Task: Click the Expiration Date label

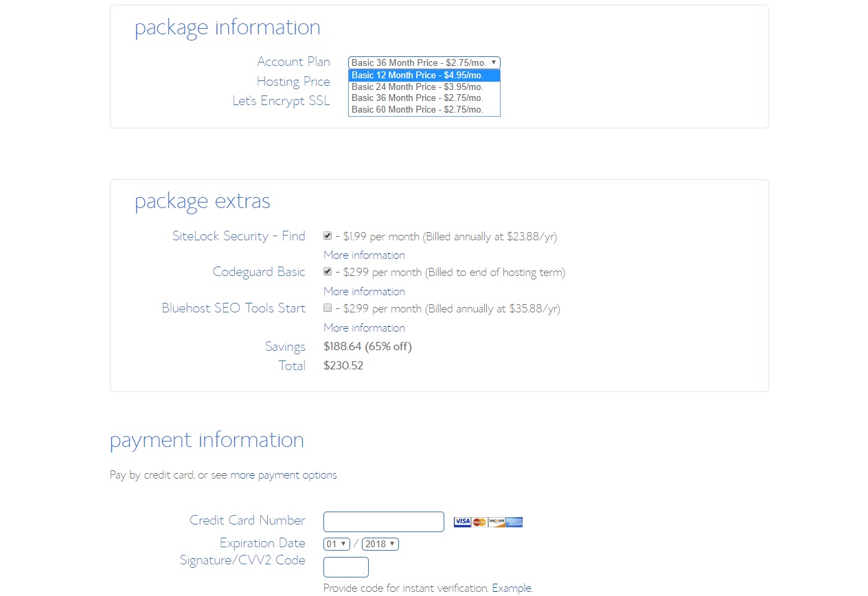Action: [x=262, y=542]
